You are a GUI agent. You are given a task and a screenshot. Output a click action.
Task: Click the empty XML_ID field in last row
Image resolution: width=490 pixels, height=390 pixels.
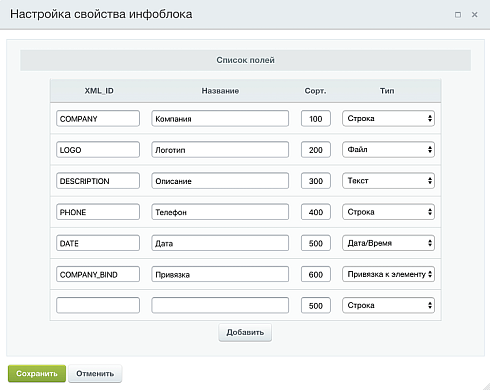click(98, 305)
